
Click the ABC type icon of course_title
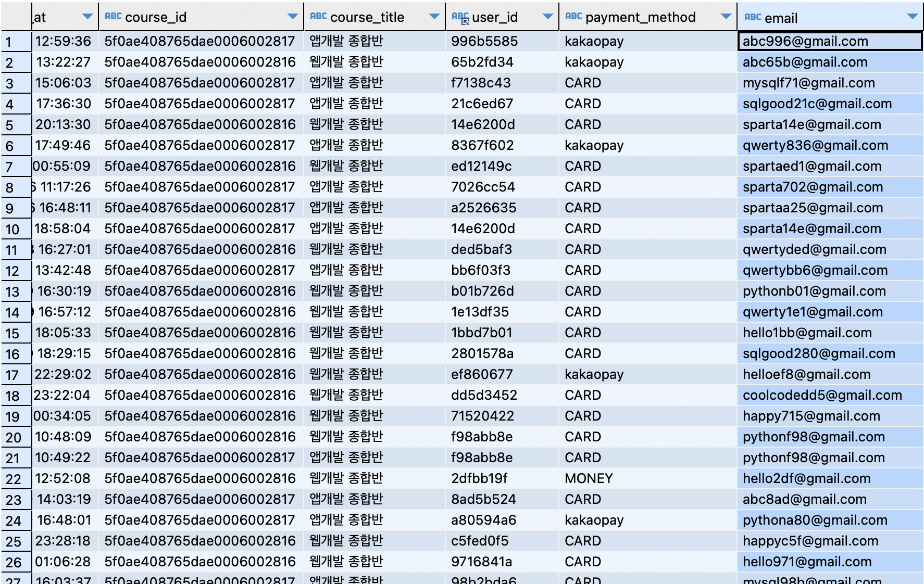click(x=318, y=17)
